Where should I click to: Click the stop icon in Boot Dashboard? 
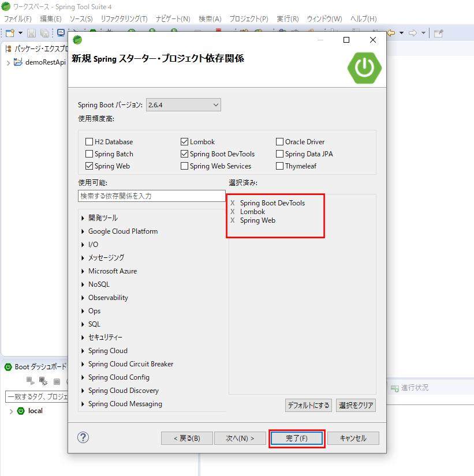[x=57, y=381]
